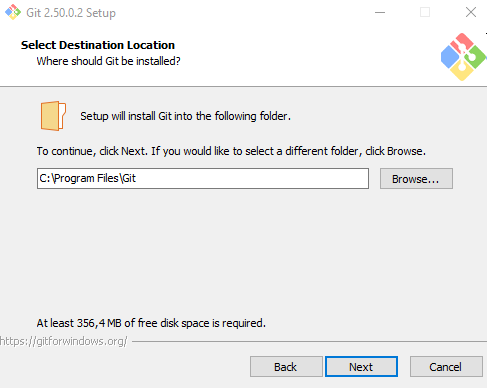This screenshot has width=487, height=388.
Task: Focus the C:\Program Files\Git path field
Action: (203, 178)
